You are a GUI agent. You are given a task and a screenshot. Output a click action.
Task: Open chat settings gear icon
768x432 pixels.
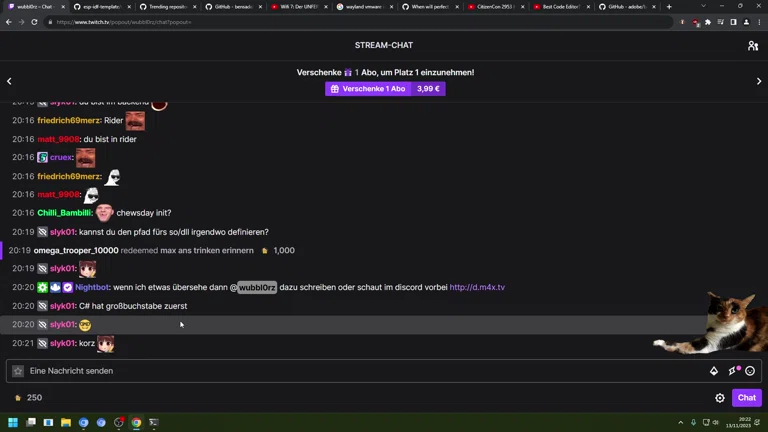pos(720,398)
